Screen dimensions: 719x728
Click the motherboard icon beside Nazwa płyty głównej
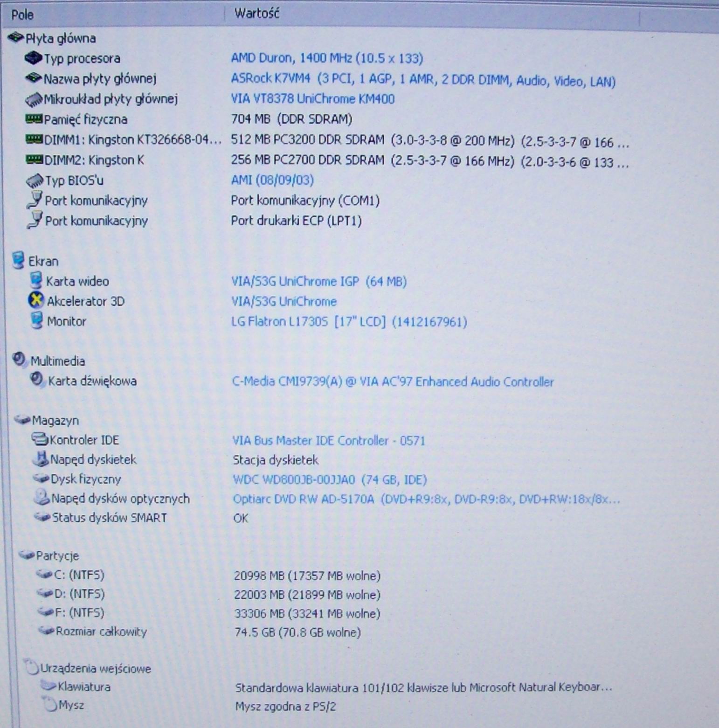33,78
